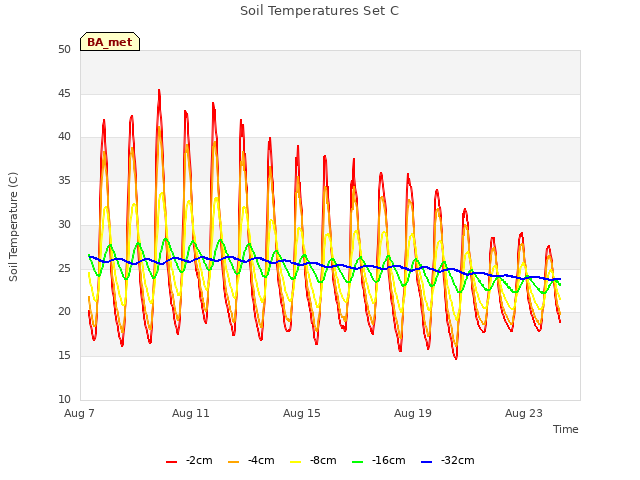
Task: Click the Time axis title
Action: pos(565,429)
